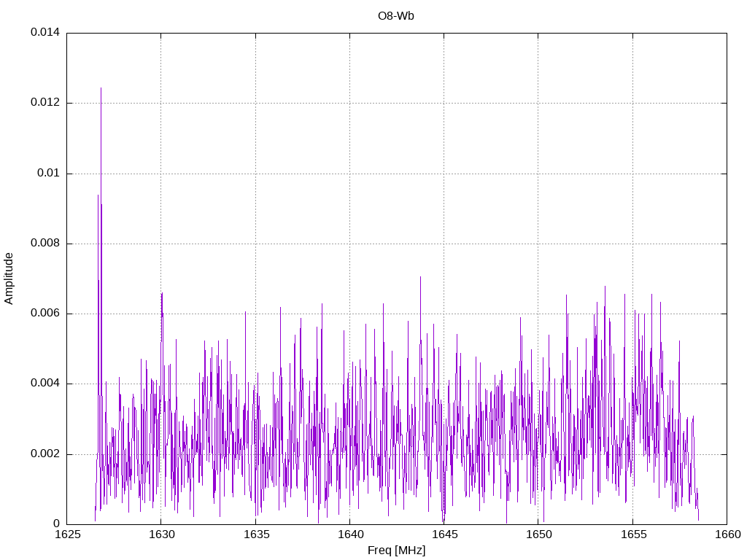747x560 pixels.
Task: Click the 0.002 y-axis tick label
Action: 44,454
